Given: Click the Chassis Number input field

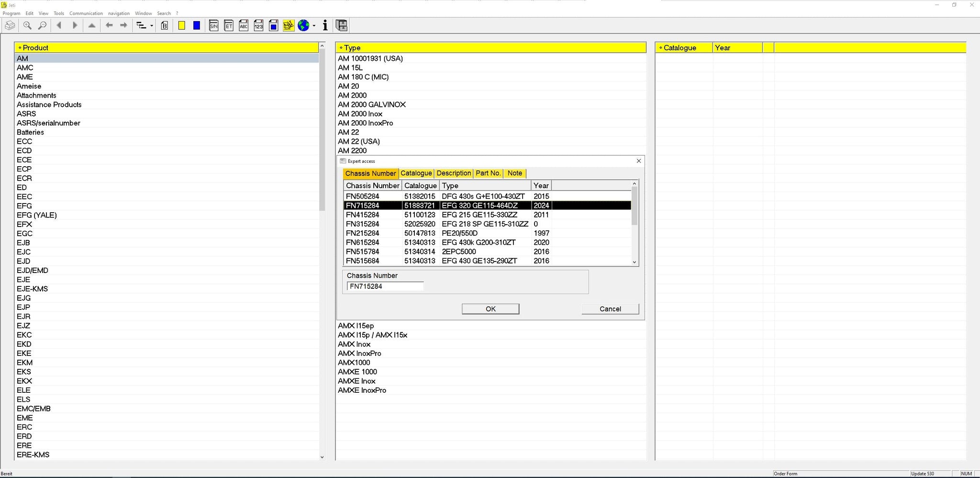Looking at the screenshot, I should [x=385, y=286].
